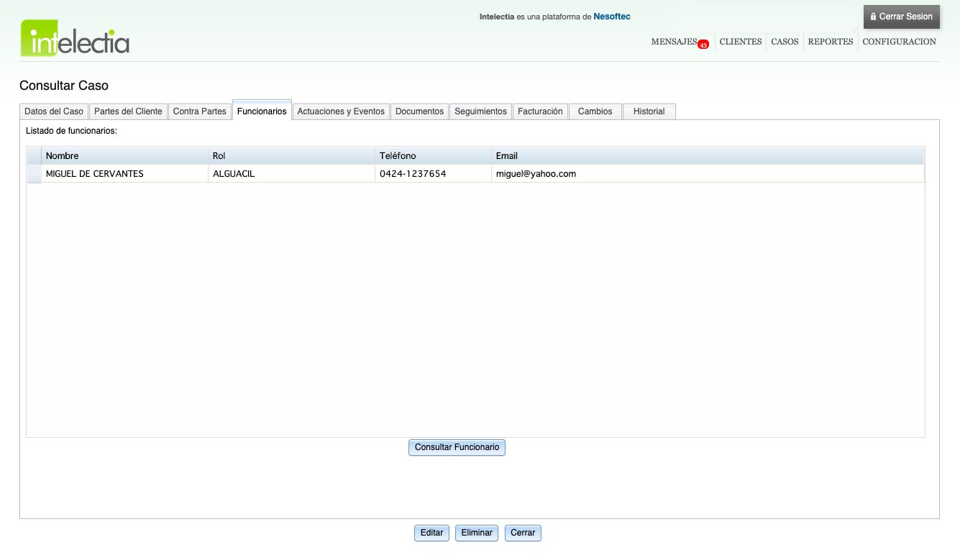Screen dimensions: 960x560
Task: Click the Editar button
Action: [431, 533]
